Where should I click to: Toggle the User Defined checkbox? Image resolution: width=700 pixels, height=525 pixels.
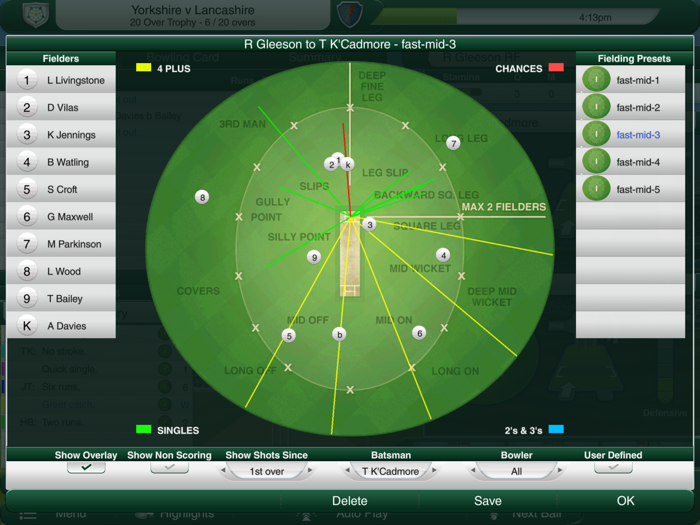(613, 467)
